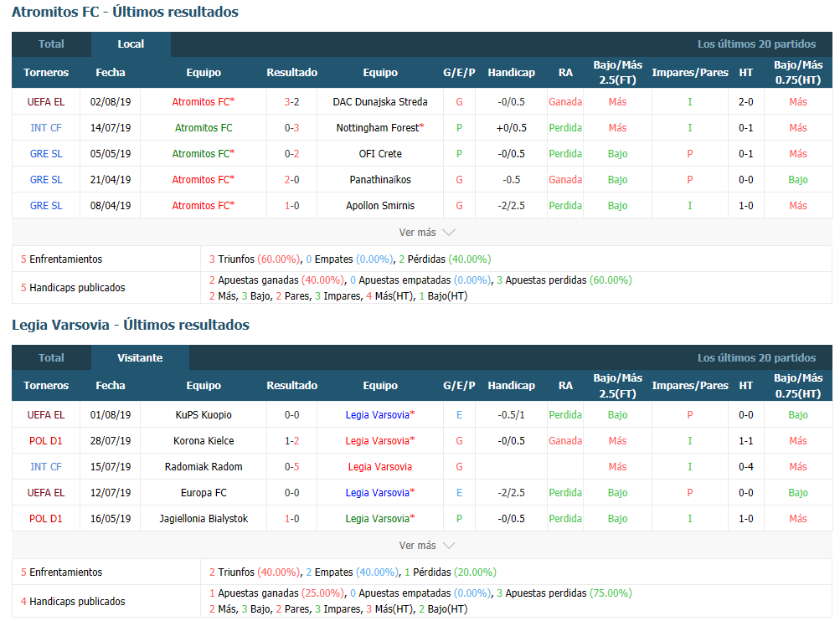Click the +0/0.5 handicap value
Viewport: 840px width, 621px height.
click(512, 128)
